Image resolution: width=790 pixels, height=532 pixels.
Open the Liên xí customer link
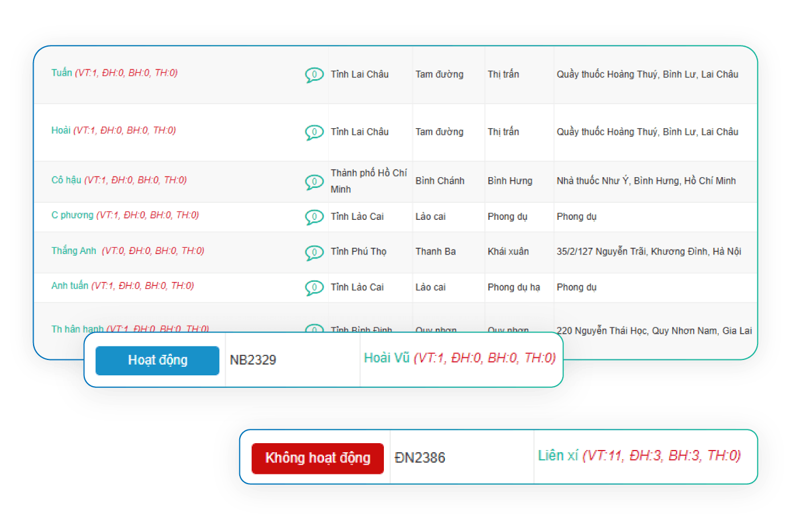pyautogui.click(x=558, y=456)
